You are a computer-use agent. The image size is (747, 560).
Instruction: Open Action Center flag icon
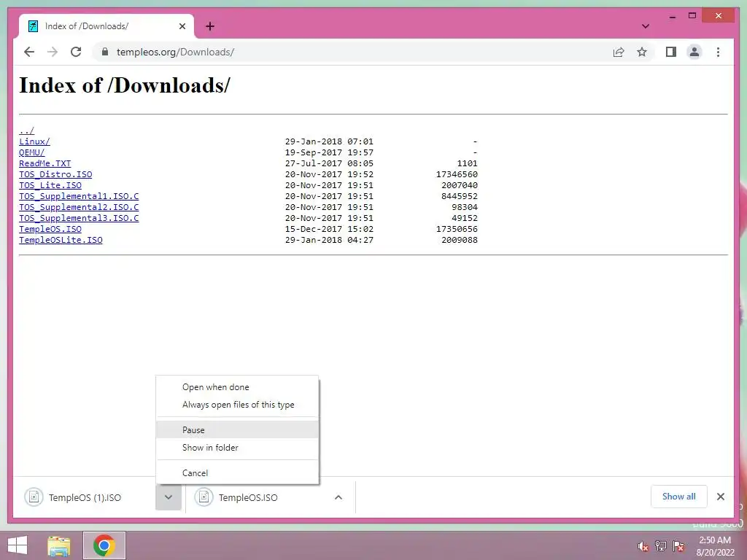678,546
